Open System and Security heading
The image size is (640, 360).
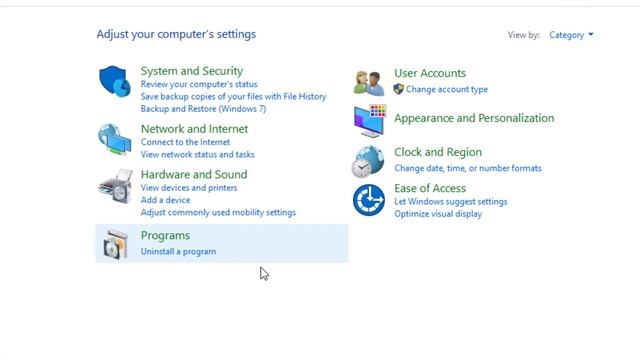pos(192,71)
